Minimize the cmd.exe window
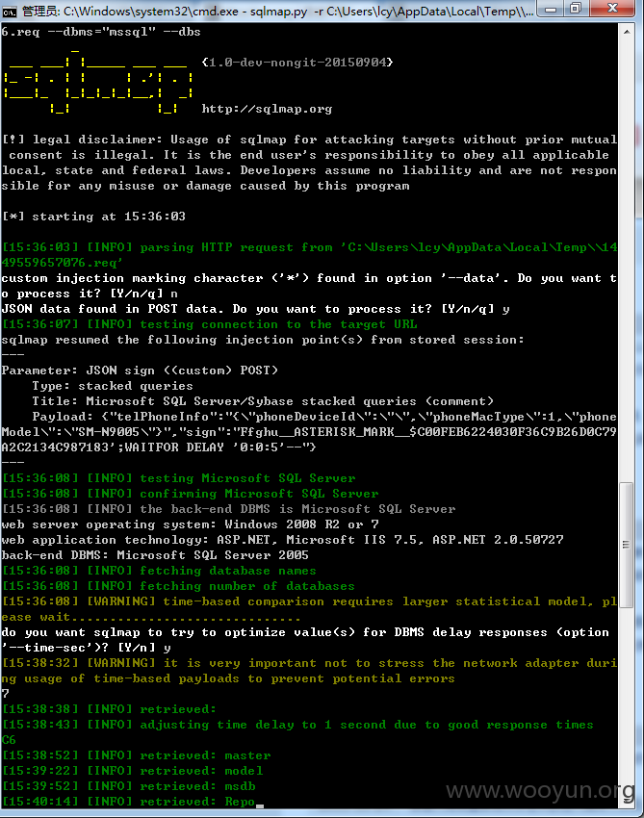Screen dimensions: 644x818 tap(551, 9)
